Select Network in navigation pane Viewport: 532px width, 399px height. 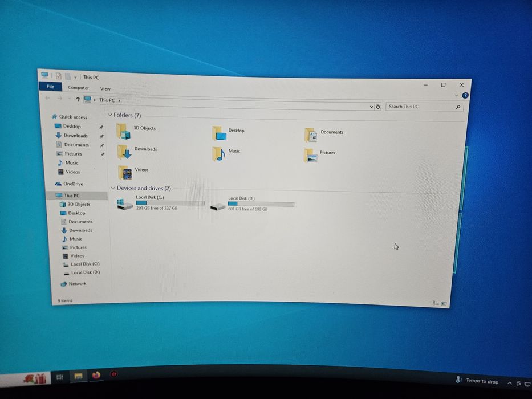74,284
